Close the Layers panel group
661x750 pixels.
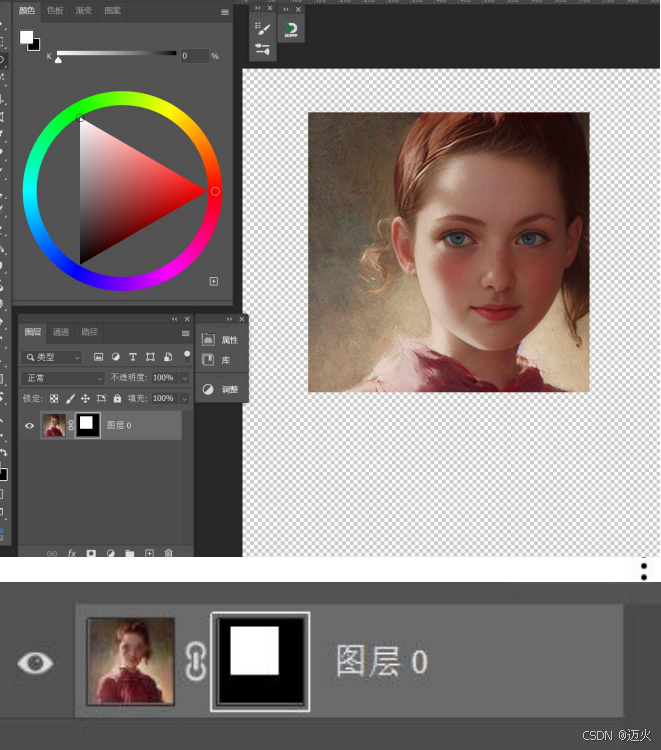pos(187,319)
